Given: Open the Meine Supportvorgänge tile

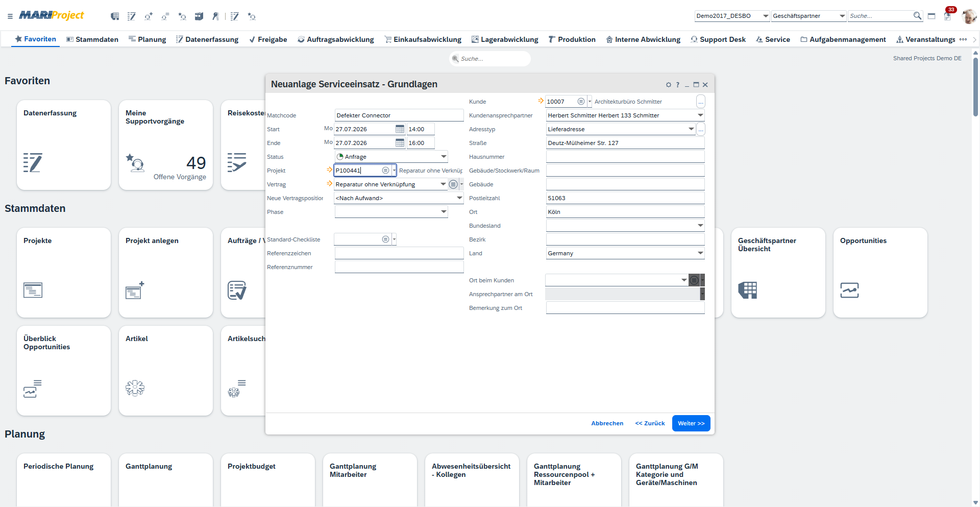Looking at the screenshot, I should (x=166, y=145).
